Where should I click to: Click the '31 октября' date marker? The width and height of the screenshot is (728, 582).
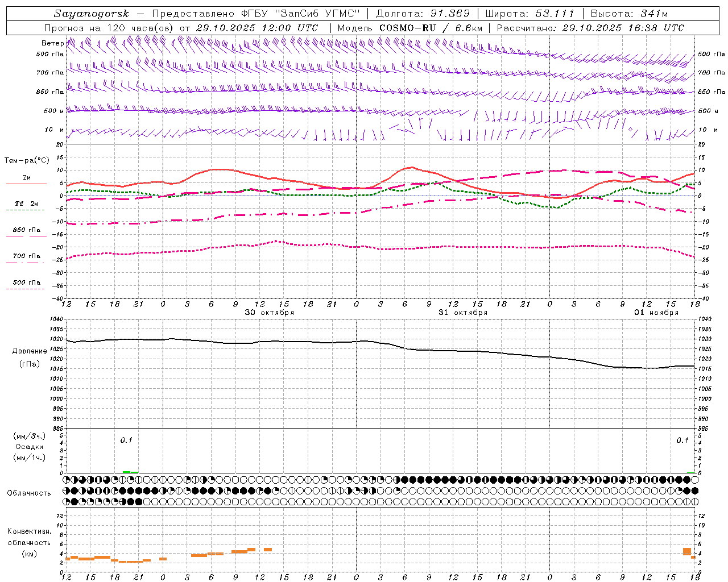tap(463, 313)
